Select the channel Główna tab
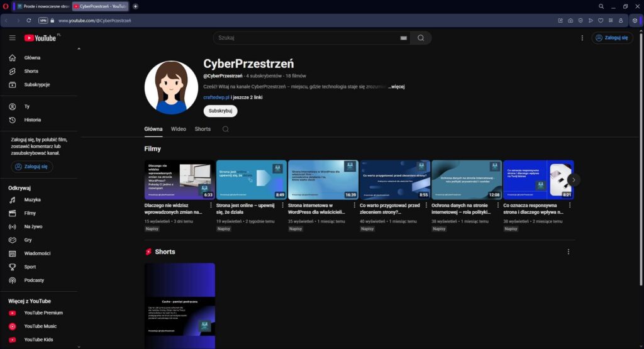The image size is (644, 349). (x=153, y=129)
